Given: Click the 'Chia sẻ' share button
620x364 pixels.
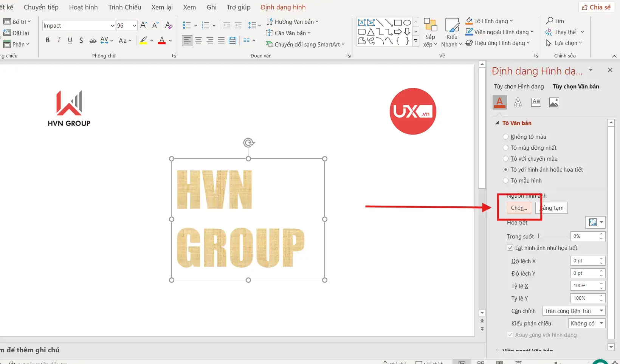Looking at the screenshot, I should click(x=596, y=7).
